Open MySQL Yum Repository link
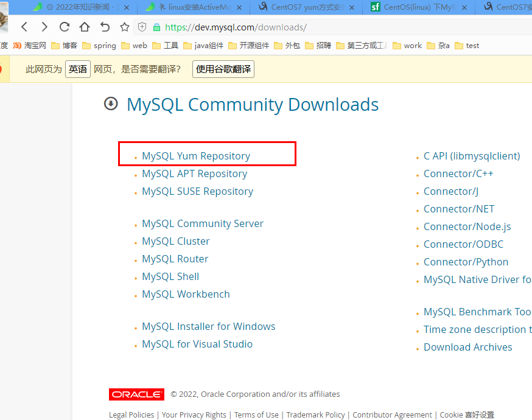The height and width of the screenshot is (420, 532). [196, 156]
